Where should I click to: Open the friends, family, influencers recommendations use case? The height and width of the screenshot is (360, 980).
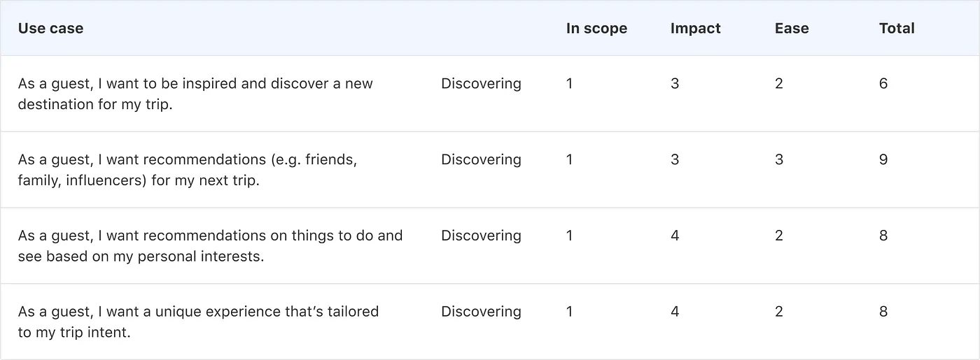[x=188, y=170]
